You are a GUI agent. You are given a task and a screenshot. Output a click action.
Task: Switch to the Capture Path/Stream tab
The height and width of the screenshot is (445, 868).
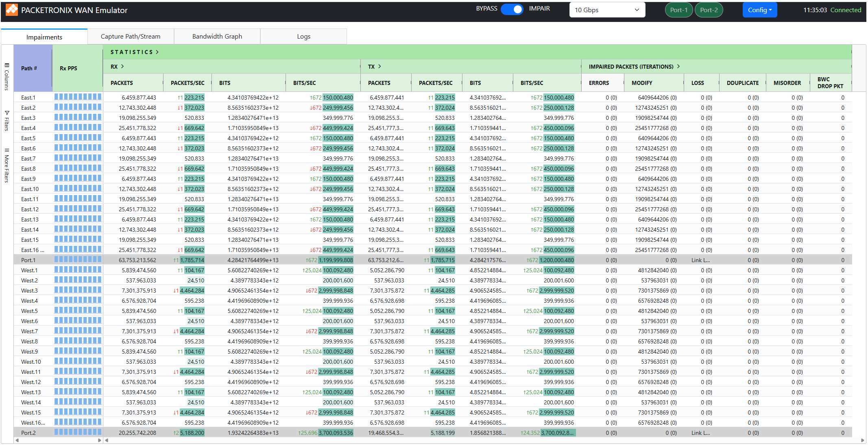pyautogui.click(x=131, y=37)
